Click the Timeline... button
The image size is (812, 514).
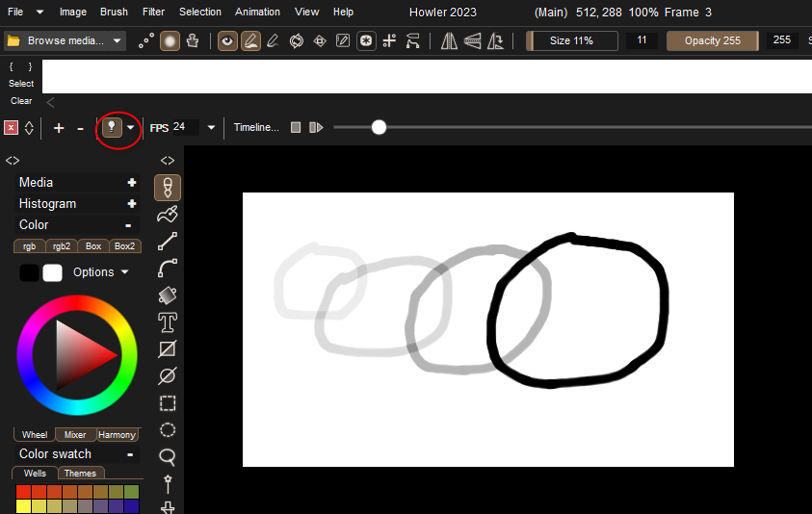point(256,127)
